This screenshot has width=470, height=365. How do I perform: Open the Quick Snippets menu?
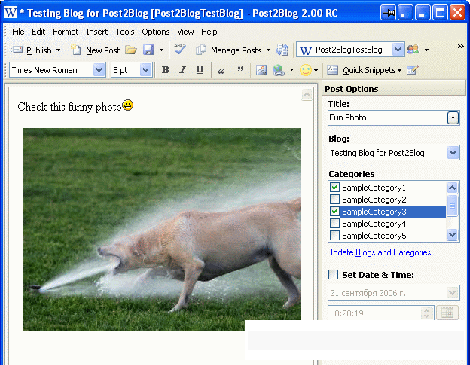point(364,70)
